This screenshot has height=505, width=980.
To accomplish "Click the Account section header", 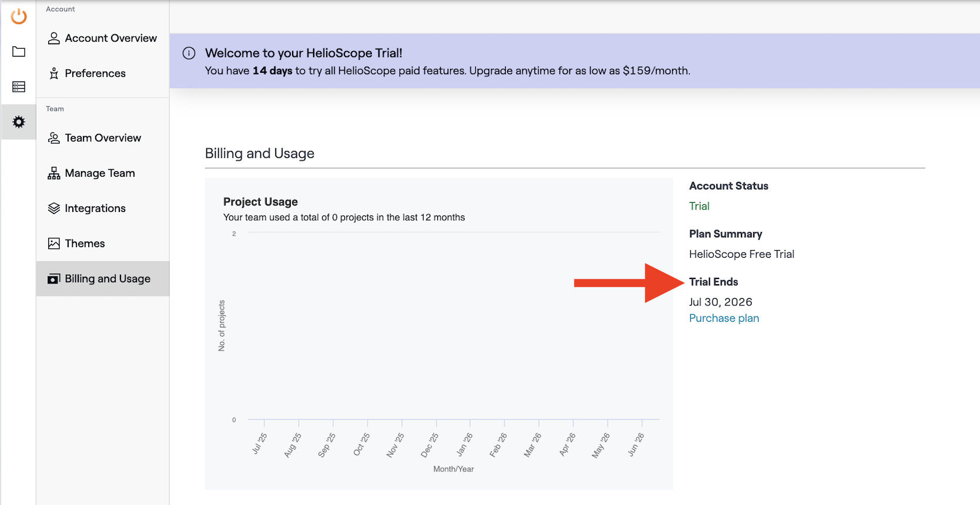I will click(x=61, y=9).
